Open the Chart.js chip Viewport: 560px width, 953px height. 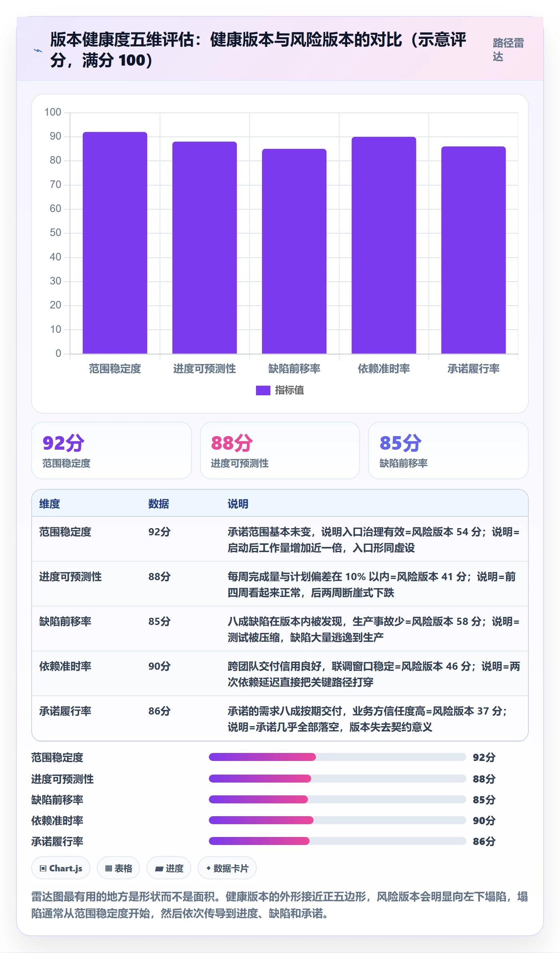[x=61, y=868]
